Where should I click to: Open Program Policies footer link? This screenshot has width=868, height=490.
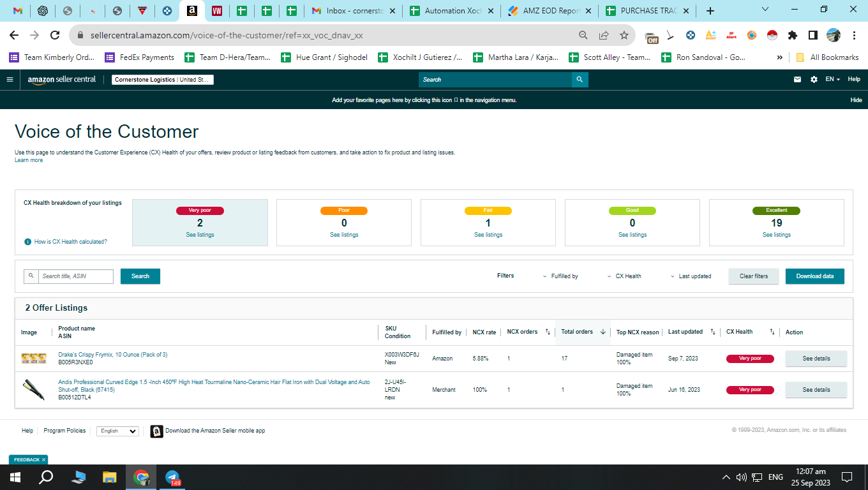[64, 431]
